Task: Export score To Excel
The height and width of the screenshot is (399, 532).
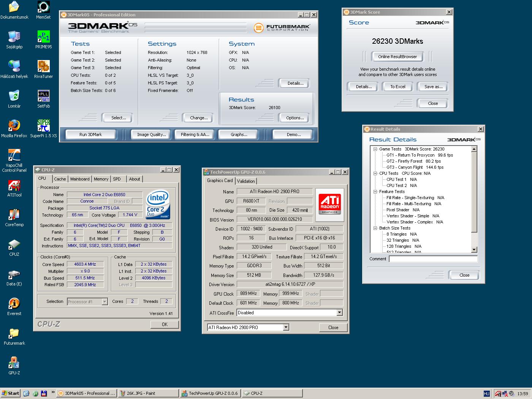Action: click(398, 87)
